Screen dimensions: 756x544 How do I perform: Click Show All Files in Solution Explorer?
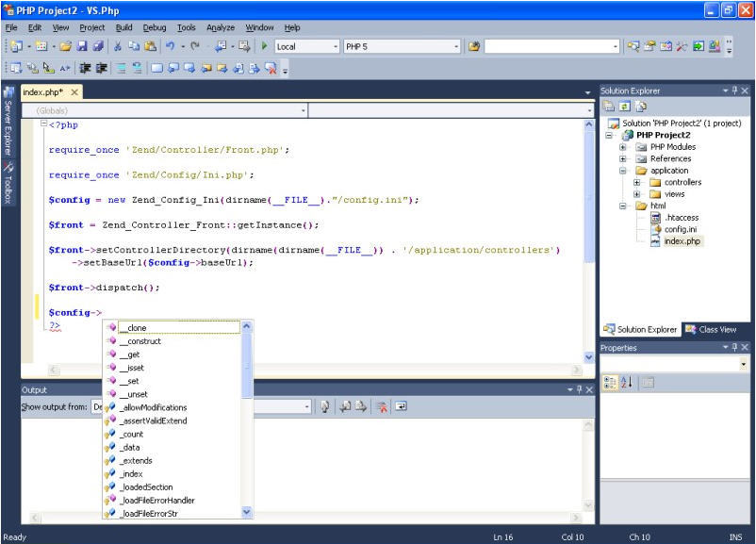pos(641,107)
